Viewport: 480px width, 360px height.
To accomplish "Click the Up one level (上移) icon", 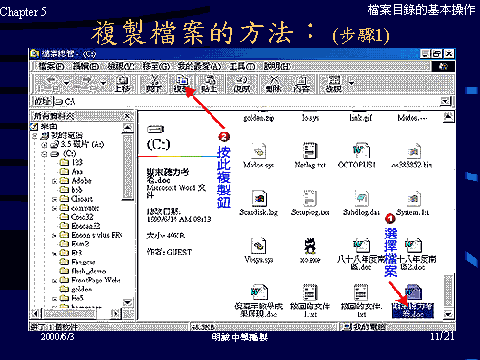I will [122, 83].
